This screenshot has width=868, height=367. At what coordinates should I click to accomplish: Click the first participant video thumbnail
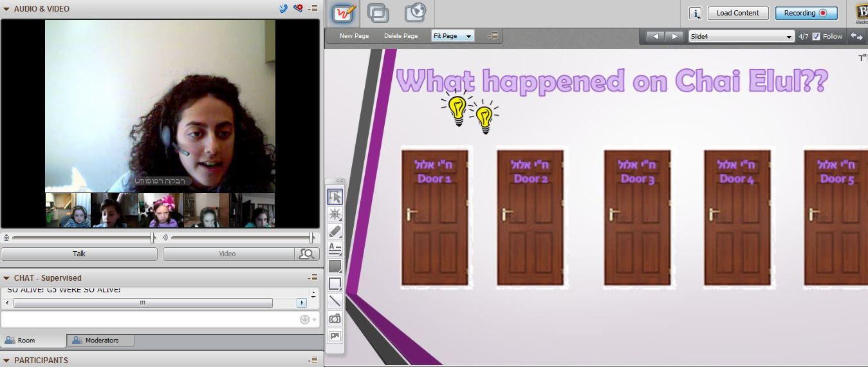(68, 210)
